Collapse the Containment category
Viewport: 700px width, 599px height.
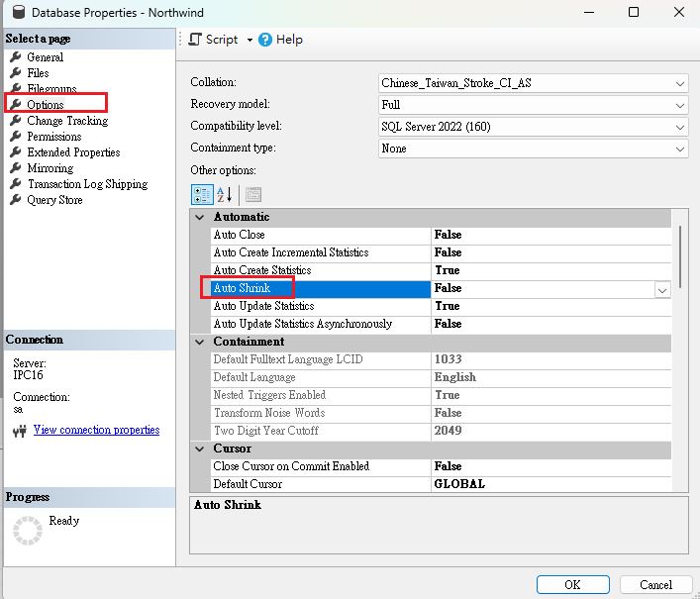[x=200, y=342]
